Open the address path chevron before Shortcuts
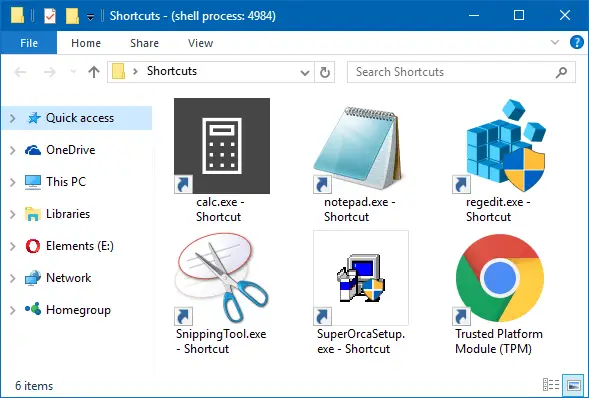Screen dimensions: 589x398 (136, 71)
